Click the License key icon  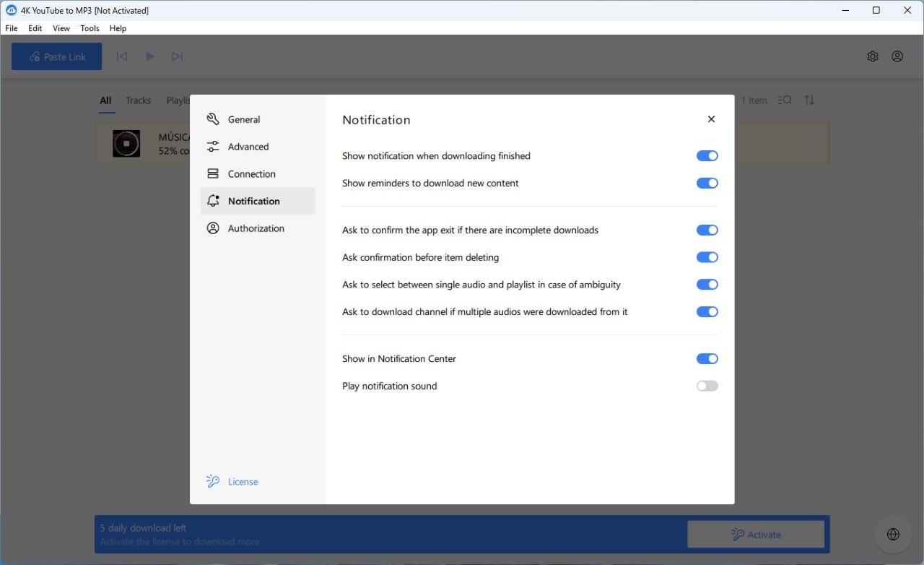tap(213, 481)
